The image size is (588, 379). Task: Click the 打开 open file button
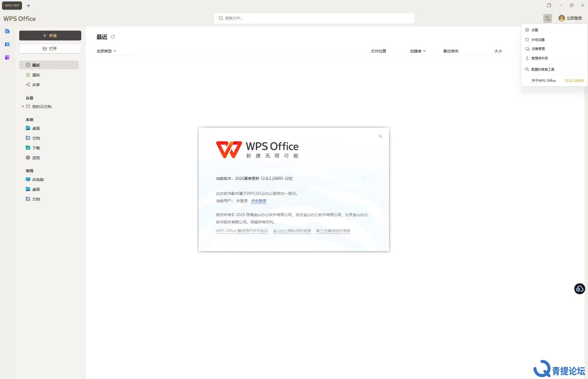tap(50, 49)
